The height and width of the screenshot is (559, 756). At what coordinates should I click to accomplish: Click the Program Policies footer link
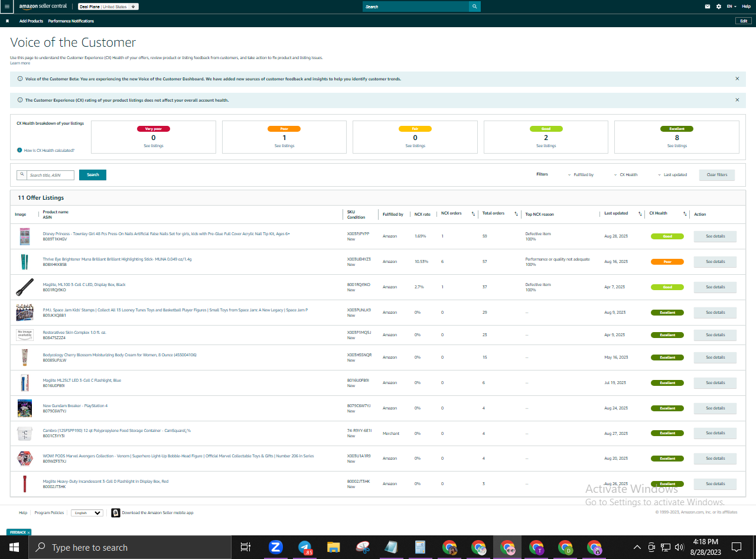coord(49,513)
